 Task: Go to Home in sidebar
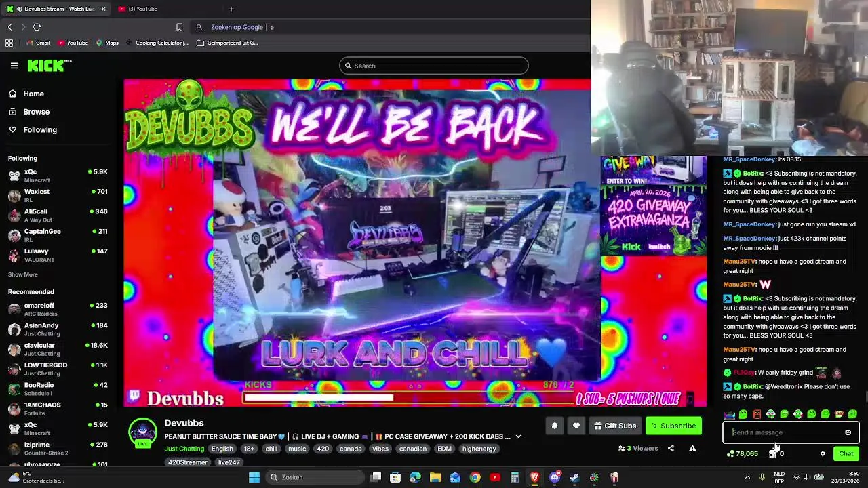[26, 94]
